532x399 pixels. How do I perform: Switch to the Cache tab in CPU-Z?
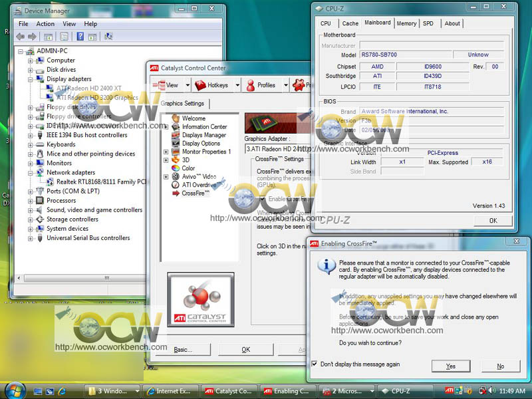tap(350, 23)
